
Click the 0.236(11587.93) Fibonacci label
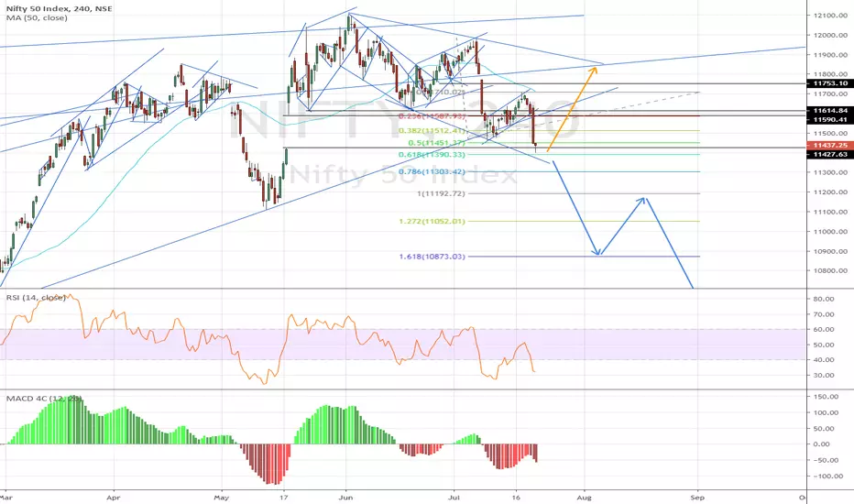(x=432, y=116)
